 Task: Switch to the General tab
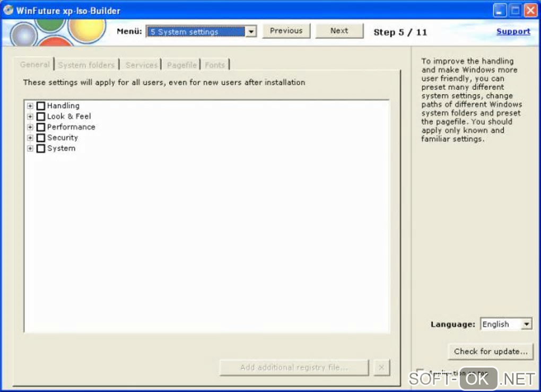pyautogui.click(x=34, y=65)
